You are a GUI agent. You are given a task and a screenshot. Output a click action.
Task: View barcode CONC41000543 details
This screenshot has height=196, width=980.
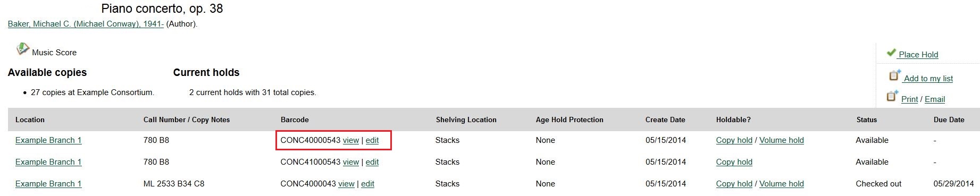coord(351,162)
